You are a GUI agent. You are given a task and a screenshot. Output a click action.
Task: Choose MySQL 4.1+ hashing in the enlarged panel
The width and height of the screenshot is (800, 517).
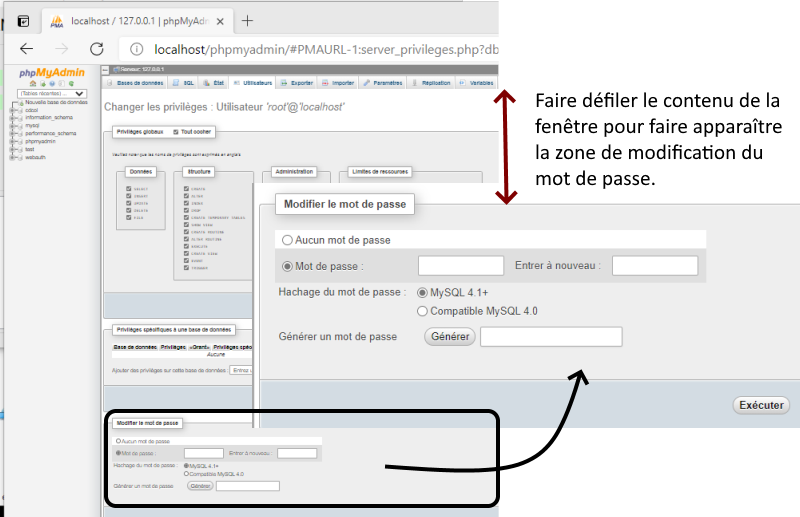coord(422,293)
